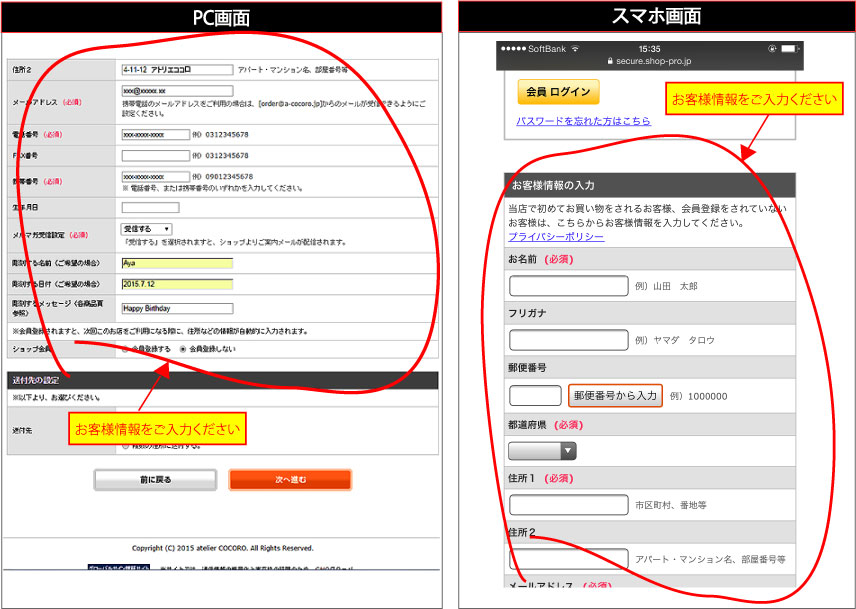Screen dimensions: 856x609
Task: Click the 郵便番号から入力 button
Action: [615, 396]
